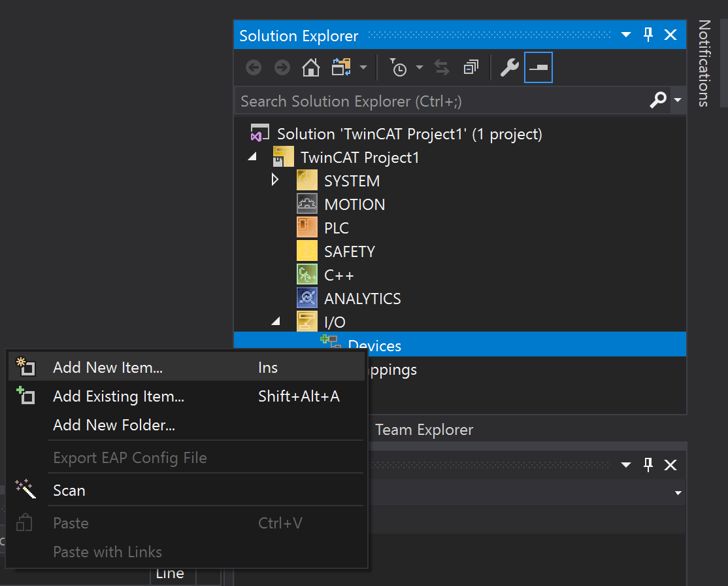Pin the lower panel with auto-hide pin
This screenshot has height=586, width=728.
pos(648,465)
